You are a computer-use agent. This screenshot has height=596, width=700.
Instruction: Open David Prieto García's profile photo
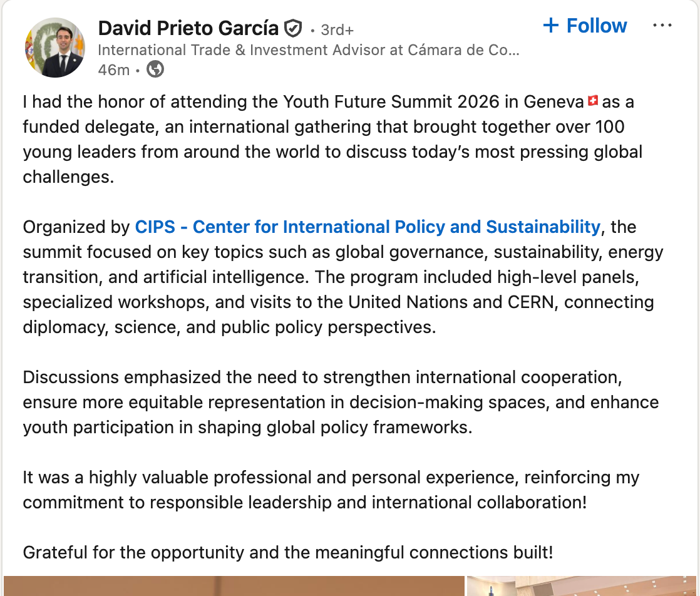point(55,48)
